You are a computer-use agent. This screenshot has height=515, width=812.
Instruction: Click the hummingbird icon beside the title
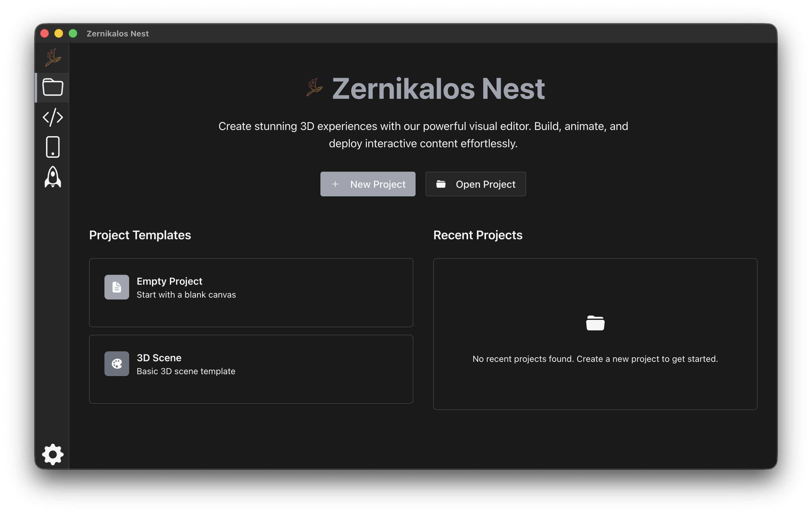click(x=314, y=88)
